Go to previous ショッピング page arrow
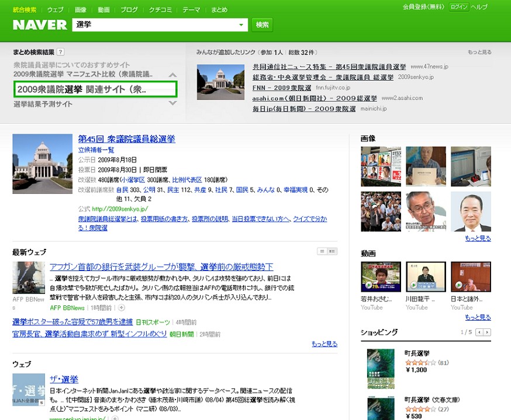Screen dimensions: 511x420 [x=479, y=332]
